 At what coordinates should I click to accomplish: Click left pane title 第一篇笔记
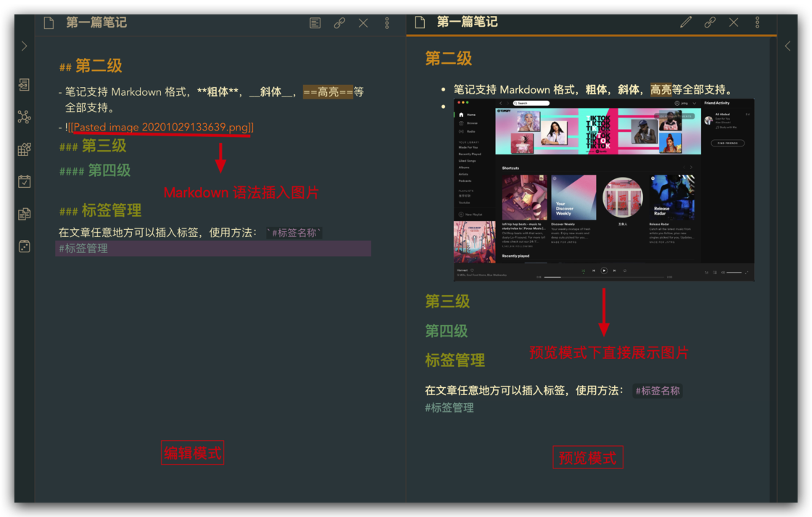coord(96,22)
